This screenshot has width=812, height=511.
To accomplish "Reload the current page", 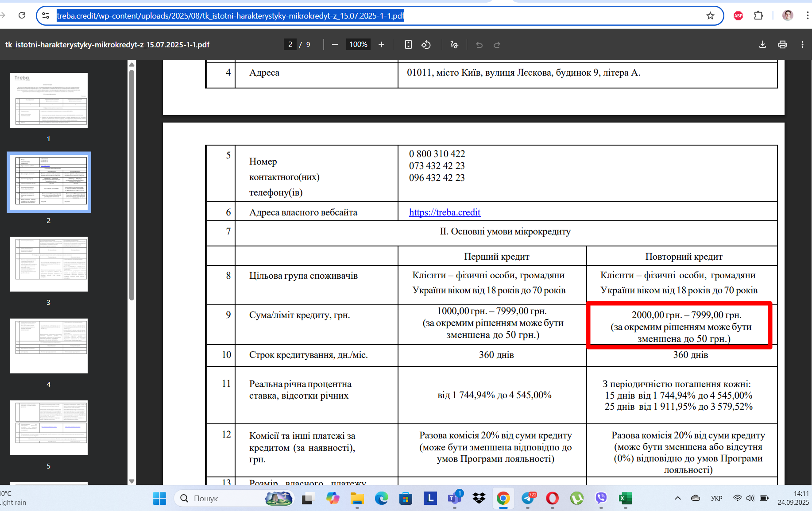I will (x=22, y=15).
